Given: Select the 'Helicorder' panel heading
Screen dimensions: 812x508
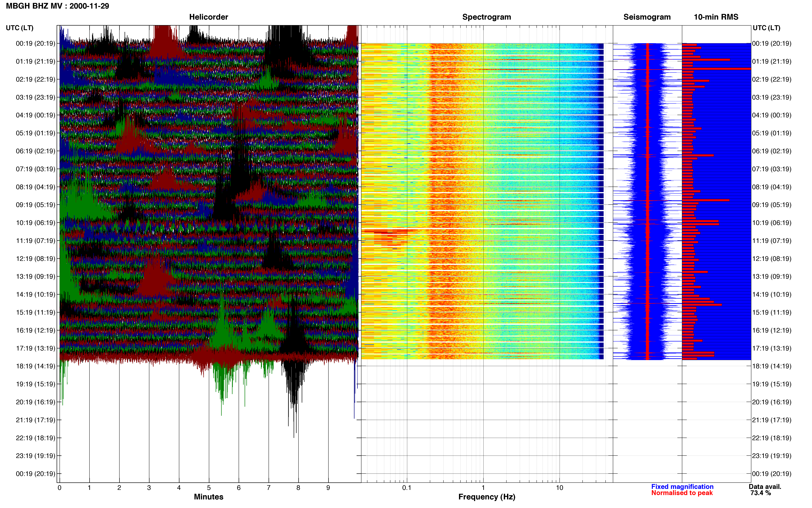Looking at the screenshot, I should click(x=209, y=17).
